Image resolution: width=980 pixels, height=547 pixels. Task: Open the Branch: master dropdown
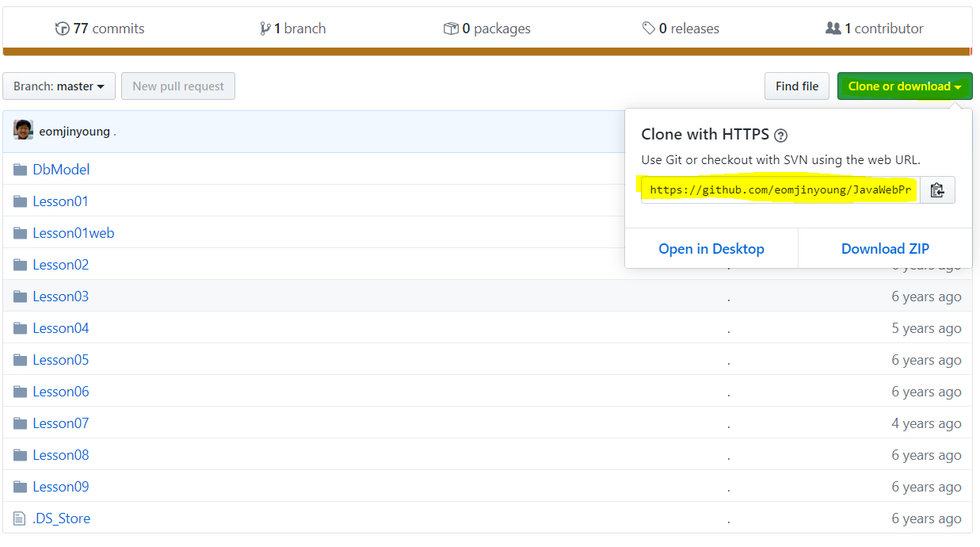[x=59, y=86]
